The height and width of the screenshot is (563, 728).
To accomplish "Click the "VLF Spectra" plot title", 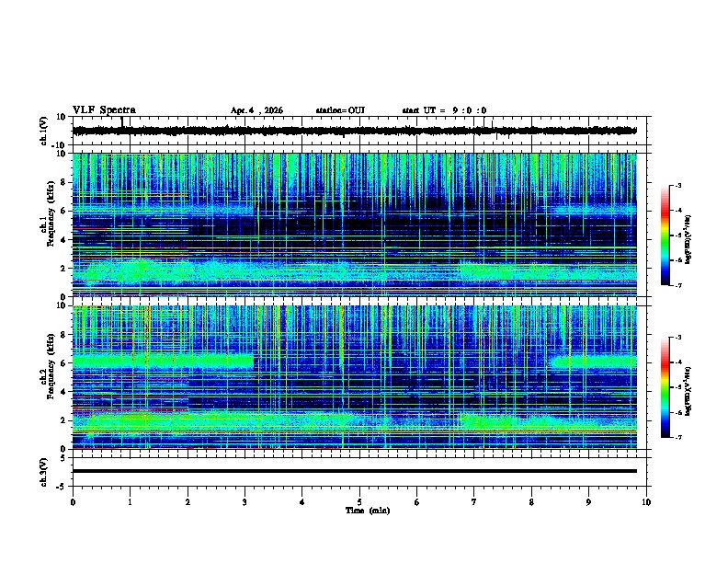I will (x=104, y=110).
